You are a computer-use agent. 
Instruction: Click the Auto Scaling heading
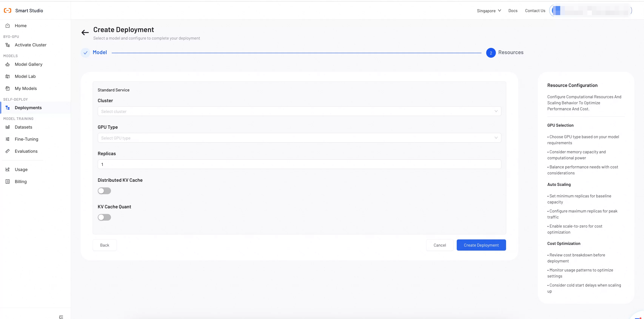click(x=559, y=185)
